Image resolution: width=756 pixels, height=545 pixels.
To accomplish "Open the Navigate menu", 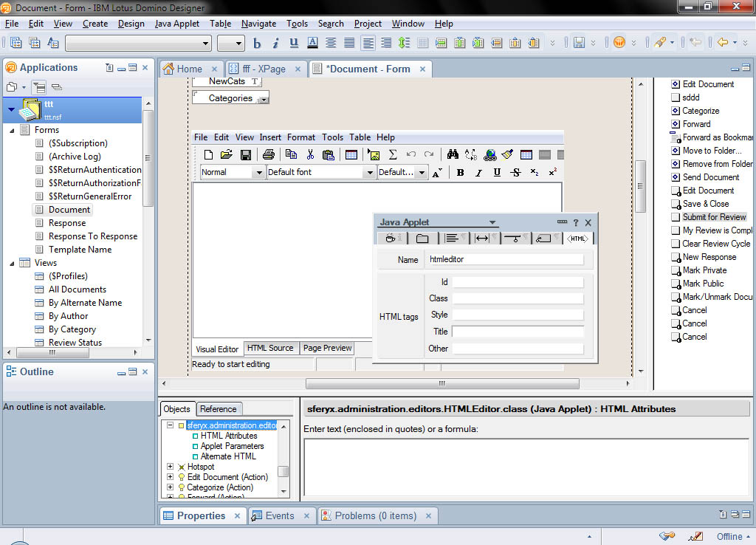I will (x=259, y=24).
